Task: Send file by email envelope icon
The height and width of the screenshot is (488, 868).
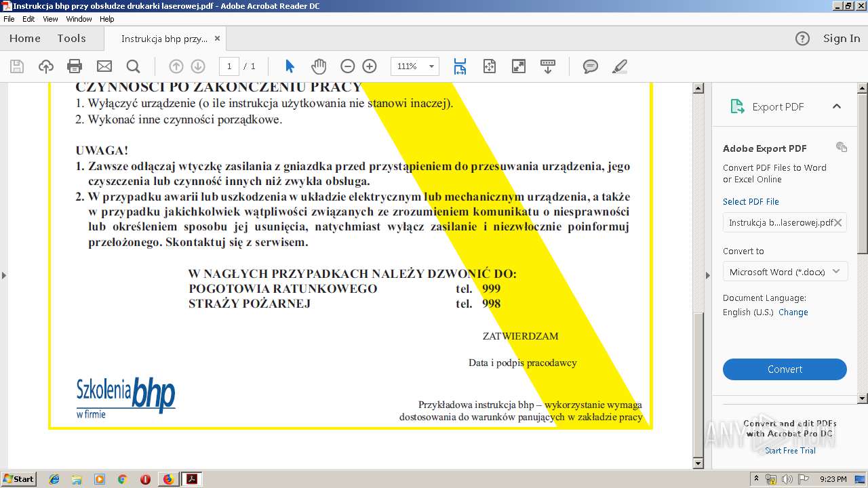Action: [x=104, y=66]
